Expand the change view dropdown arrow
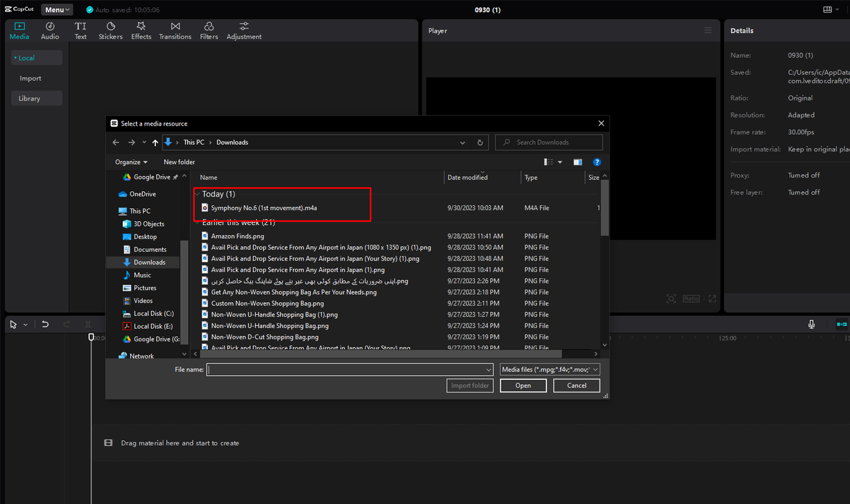 [x=559, y=161]
